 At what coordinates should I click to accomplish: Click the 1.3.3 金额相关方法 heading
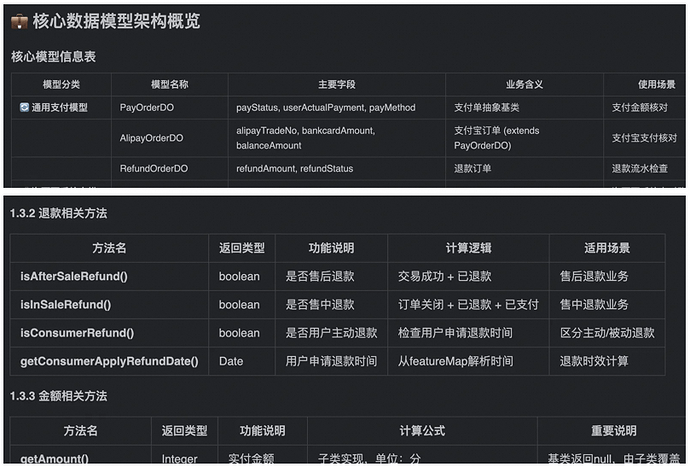pyautogui.click(x=58, y=396)
